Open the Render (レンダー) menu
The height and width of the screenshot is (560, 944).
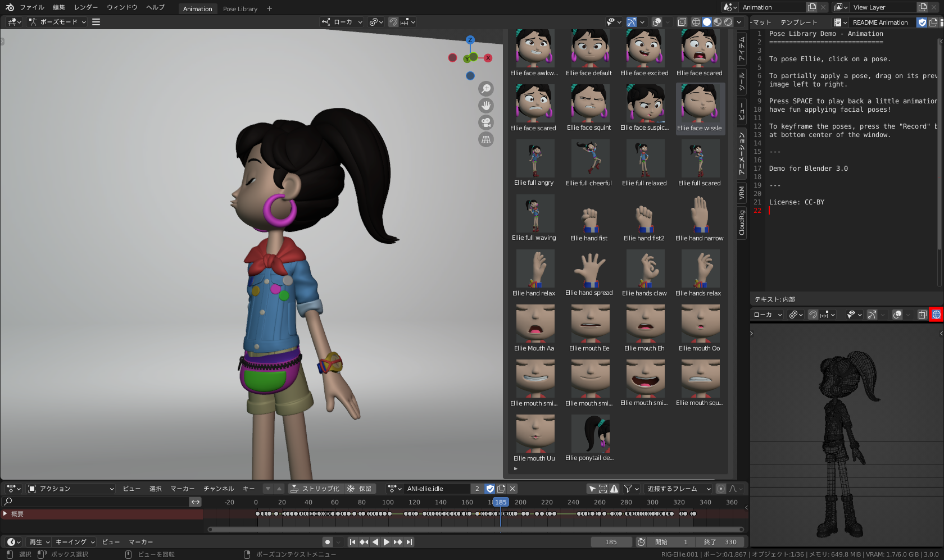tap(86, 7)
